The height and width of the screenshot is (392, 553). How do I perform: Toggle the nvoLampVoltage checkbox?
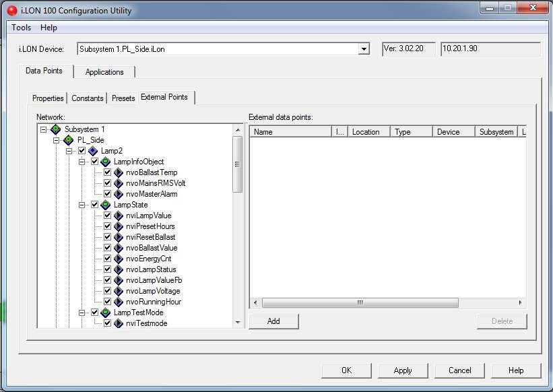tap(108, 291)
